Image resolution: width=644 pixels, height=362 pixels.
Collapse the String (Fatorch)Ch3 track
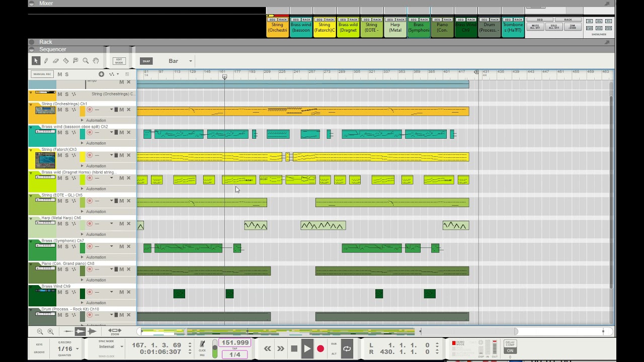31,150
